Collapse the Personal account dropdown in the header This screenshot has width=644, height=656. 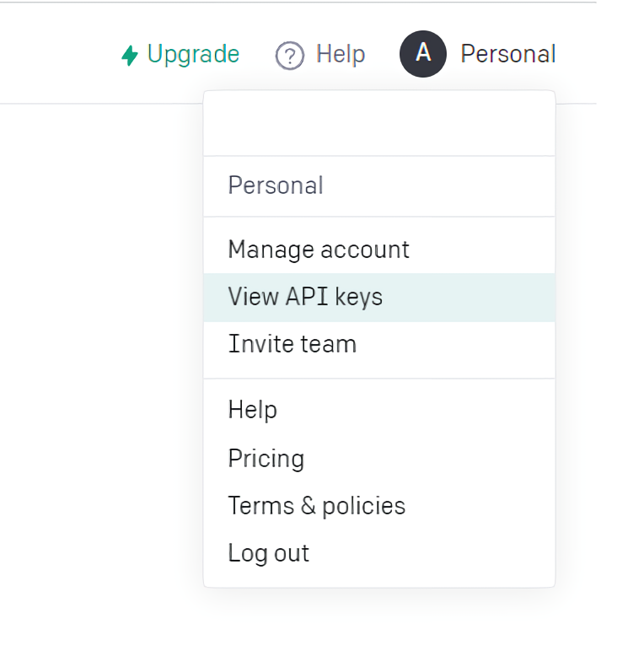point(507,54)
